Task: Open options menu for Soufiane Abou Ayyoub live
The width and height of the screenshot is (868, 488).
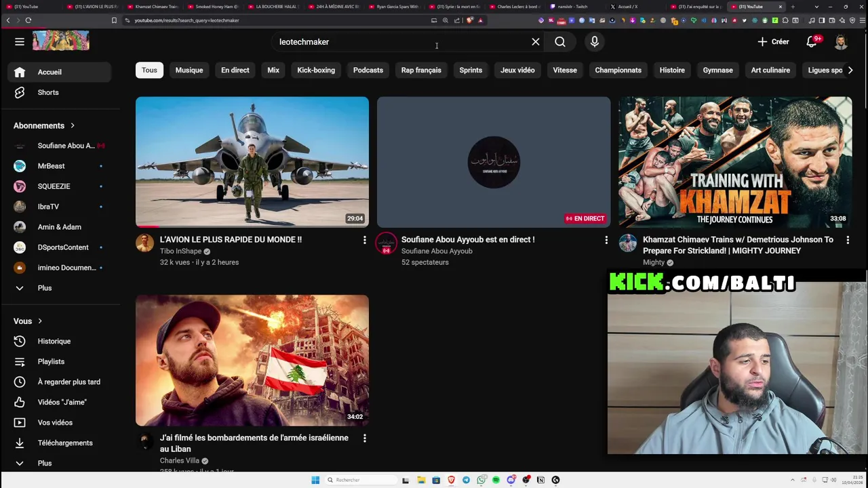Action: [606, 240]
